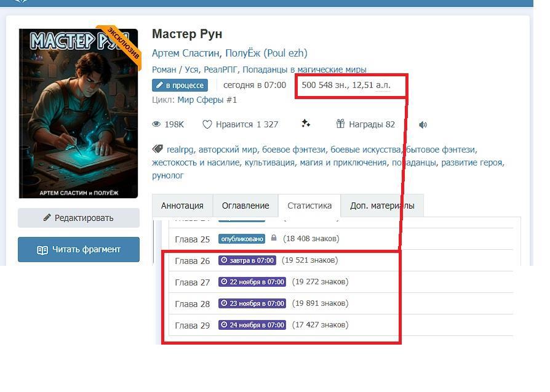
Task: Click the жестокость и насилие tag
Action: (196, 163)
